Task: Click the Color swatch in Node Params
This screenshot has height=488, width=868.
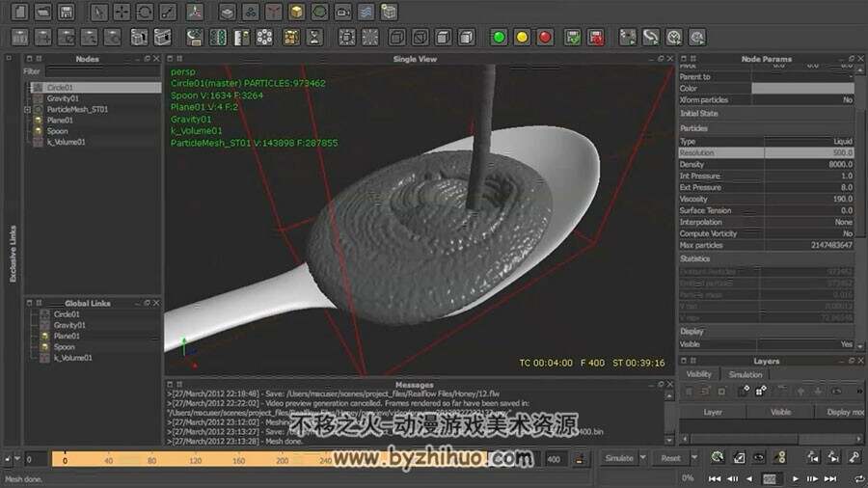Action: tap(802, 89)
